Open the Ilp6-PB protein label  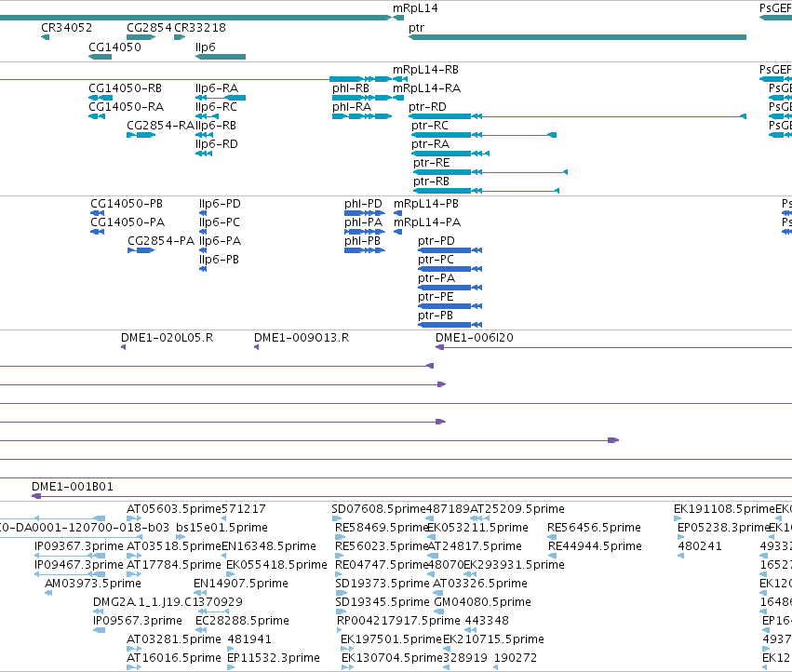220,261
